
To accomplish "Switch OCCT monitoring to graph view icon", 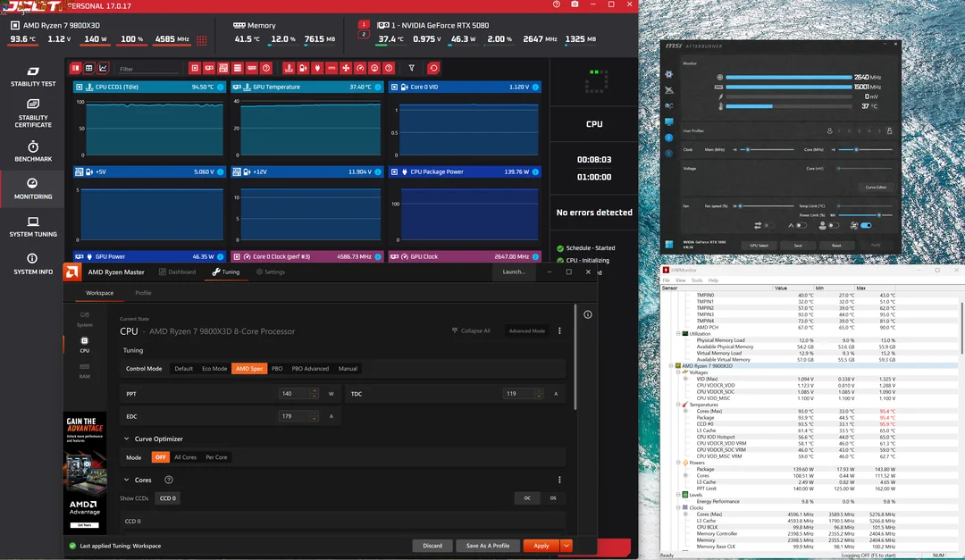I will coord(103,68).
